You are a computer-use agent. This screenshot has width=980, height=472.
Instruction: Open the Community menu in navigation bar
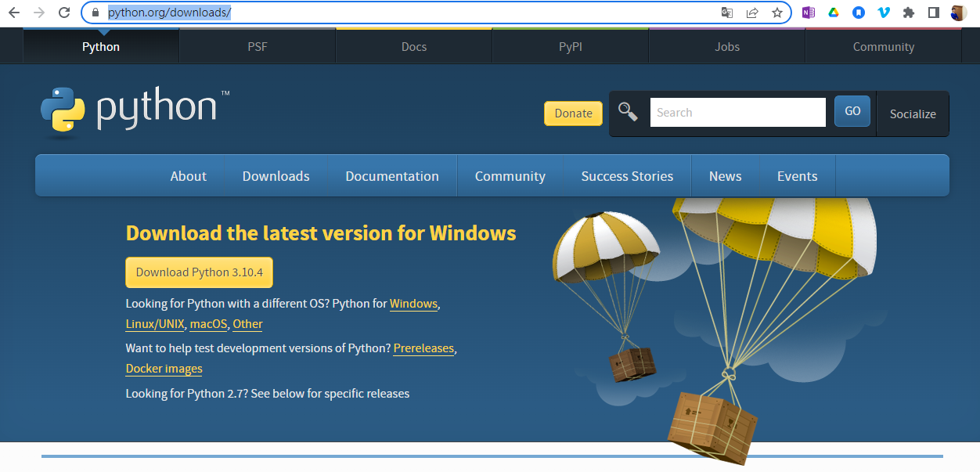pyautogui.click(x=510, y=176)
